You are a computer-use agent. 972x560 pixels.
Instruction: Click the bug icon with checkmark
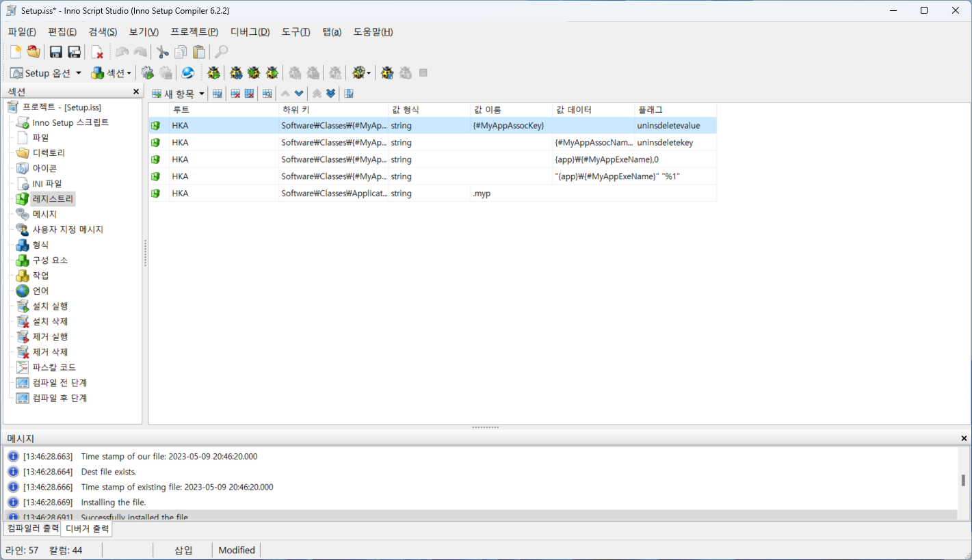tap(387, 72)
